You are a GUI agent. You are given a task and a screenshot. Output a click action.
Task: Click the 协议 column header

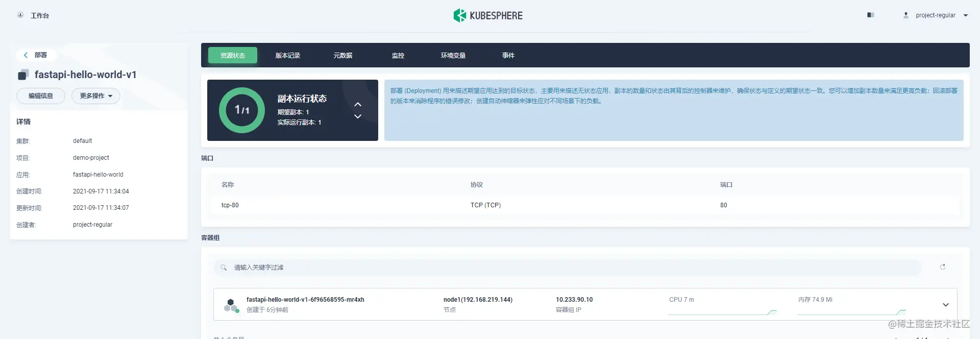click(x=477, y=185)
